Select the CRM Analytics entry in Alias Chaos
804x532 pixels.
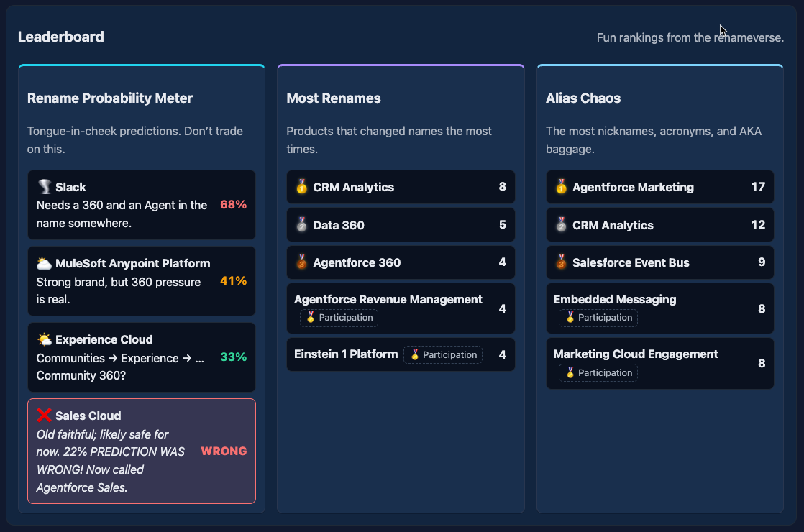[613, 225]
